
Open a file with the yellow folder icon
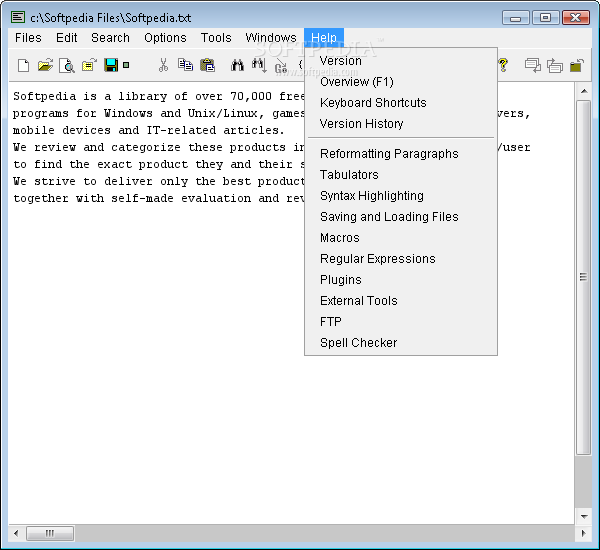point(45,65)
